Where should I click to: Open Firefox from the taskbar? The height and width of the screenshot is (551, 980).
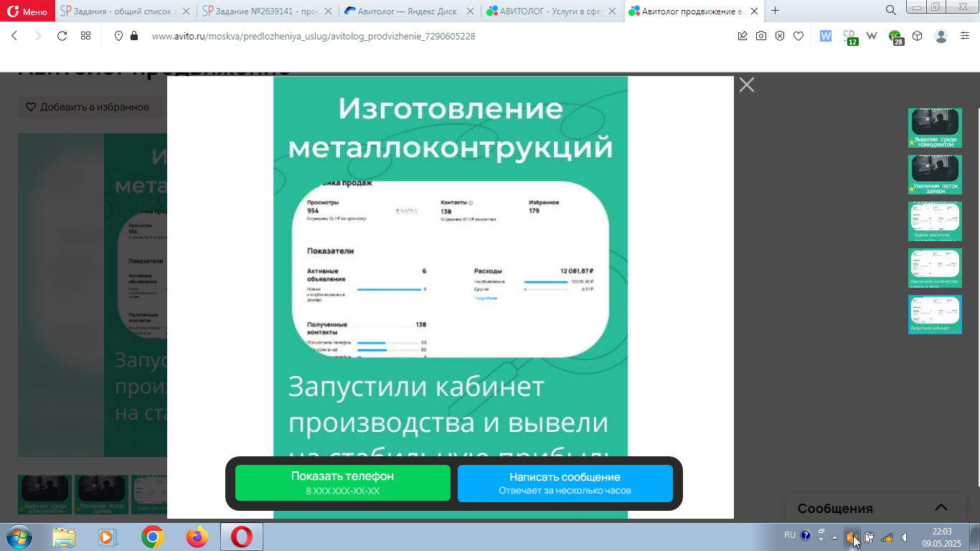(196, 537)
